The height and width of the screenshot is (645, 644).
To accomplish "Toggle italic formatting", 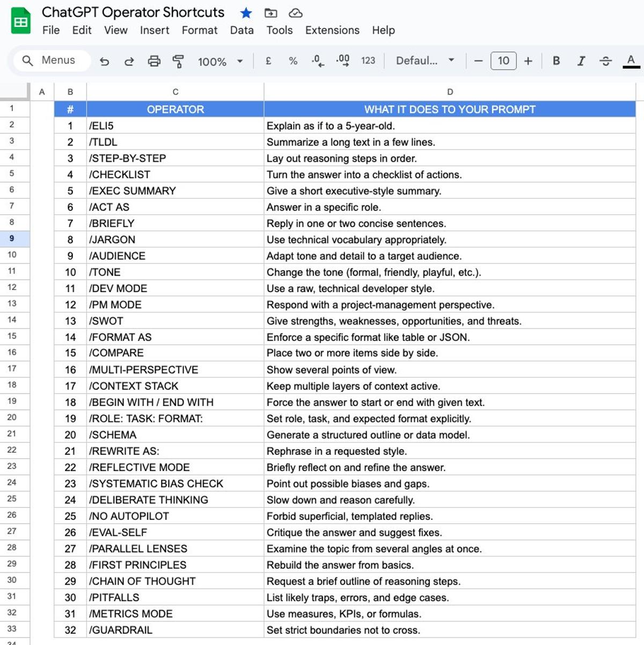I will pyautogui.click(x=581, y=61).
